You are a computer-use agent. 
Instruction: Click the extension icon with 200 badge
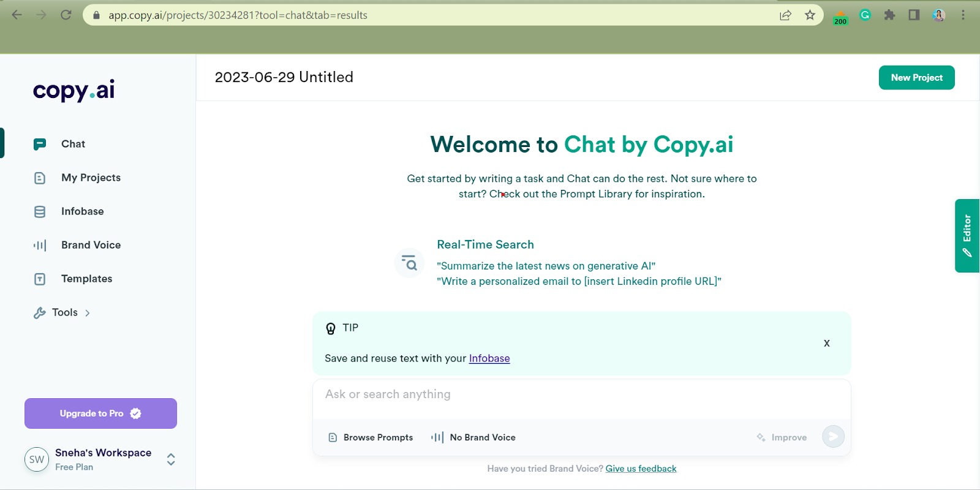[x=840, y=17]
